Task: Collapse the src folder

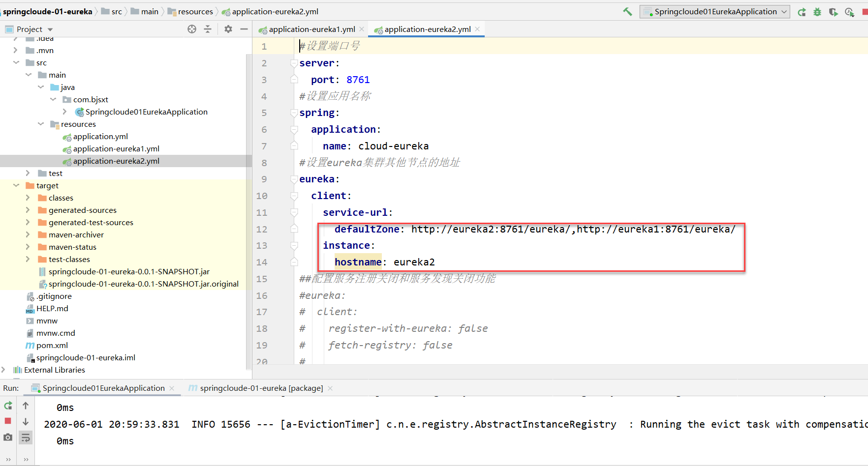Action: point(15,62)
